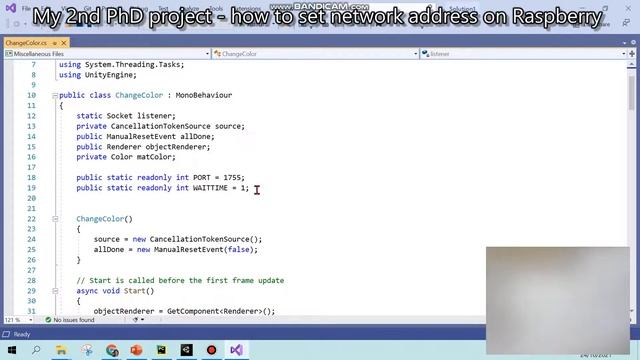640x360 pixels.
Task: Click on 'PORT = 1755;' text
Action: tap(219, 178)
